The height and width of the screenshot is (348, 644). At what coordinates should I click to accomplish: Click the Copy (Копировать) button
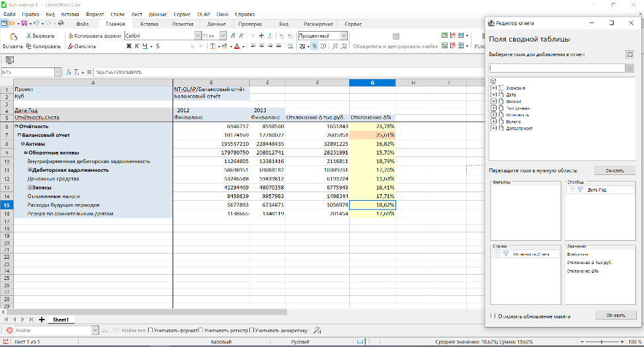click(43, 46)
